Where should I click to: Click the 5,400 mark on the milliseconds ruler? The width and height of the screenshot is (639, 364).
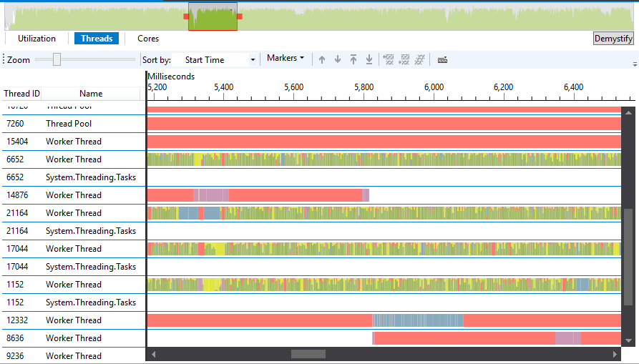[x=224, y=87]
